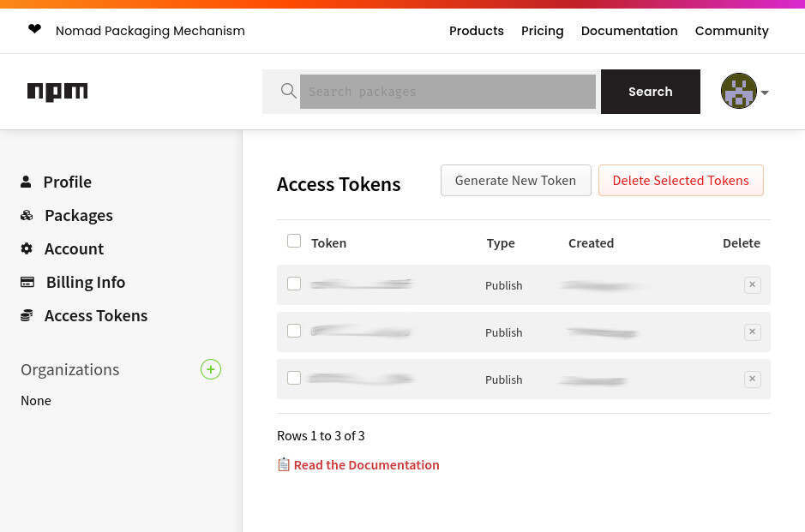Delete the first token using x icon

pos(752,285)
